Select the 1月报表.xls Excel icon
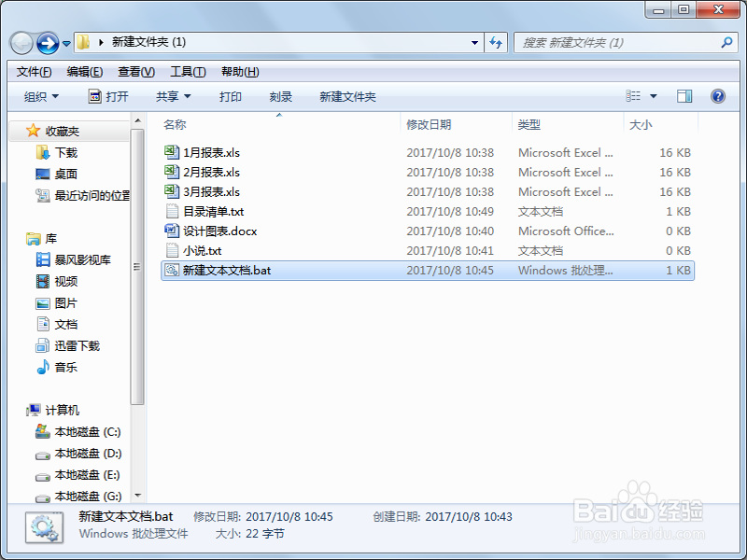Image resolution: width=747 pixels, height=560 pixels. point(172,152)
